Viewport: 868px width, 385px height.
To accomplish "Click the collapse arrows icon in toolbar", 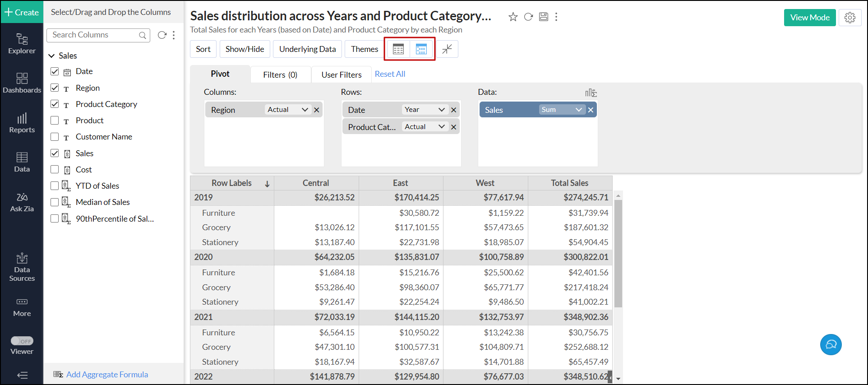I will (447, 49).
